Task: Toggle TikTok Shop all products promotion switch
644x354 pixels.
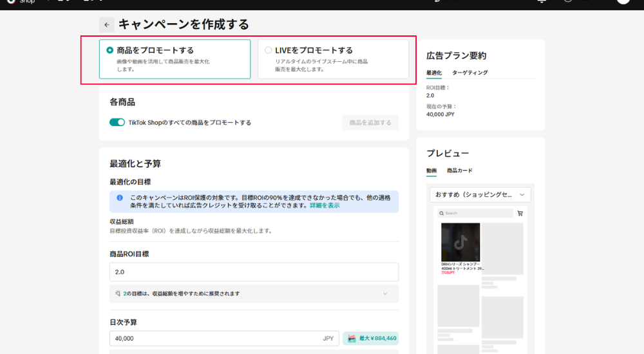Action: (117, 122)
